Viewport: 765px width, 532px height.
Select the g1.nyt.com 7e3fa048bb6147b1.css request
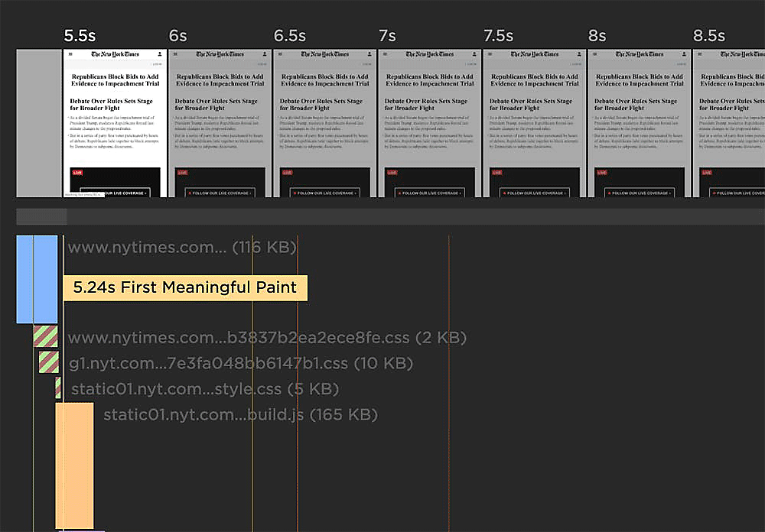(x=240, y=363)
